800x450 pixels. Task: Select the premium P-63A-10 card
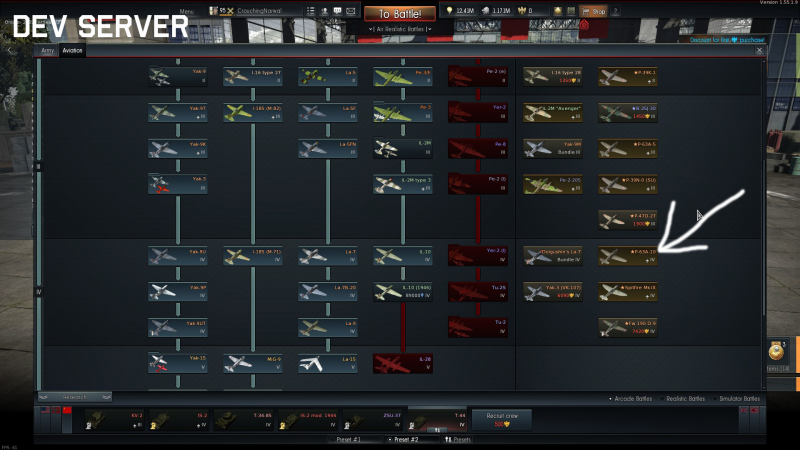click(628, 256)
